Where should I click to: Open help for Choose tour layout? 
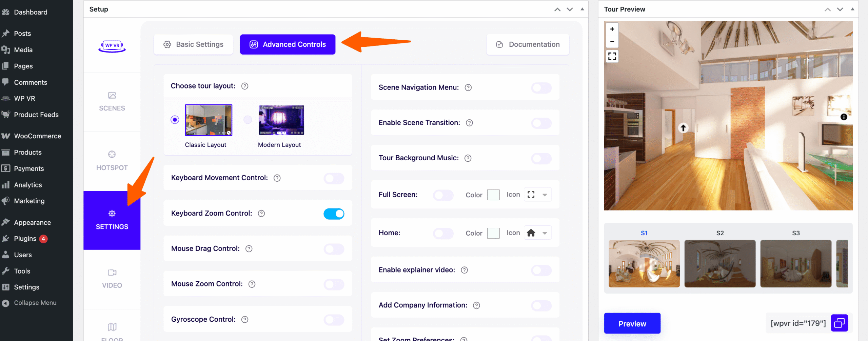click(244, 86)
